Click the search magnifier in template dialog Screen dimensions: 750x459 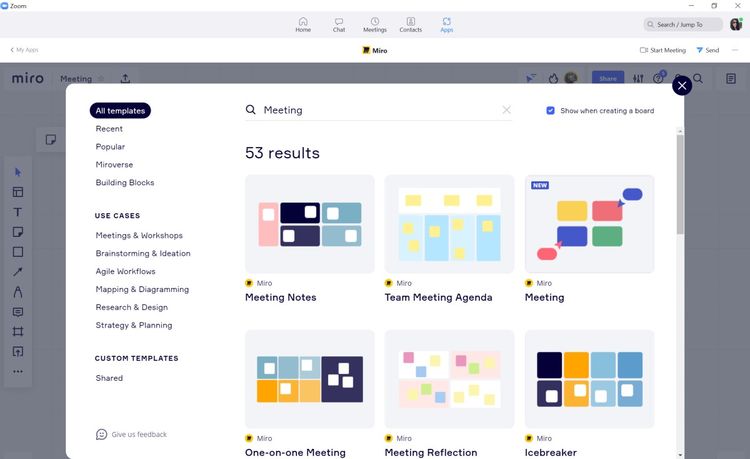pos(251,110)
